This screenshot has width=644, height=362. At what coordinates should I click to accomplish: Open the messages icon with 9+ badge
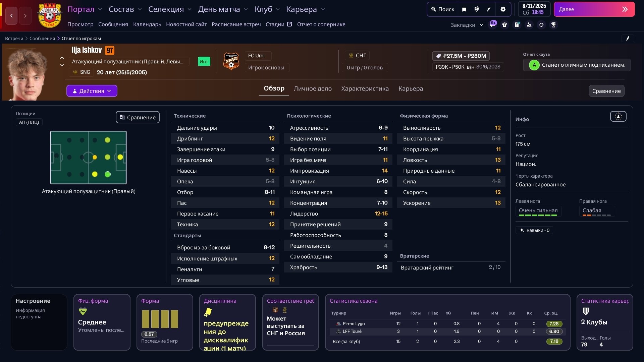point(492,25)
